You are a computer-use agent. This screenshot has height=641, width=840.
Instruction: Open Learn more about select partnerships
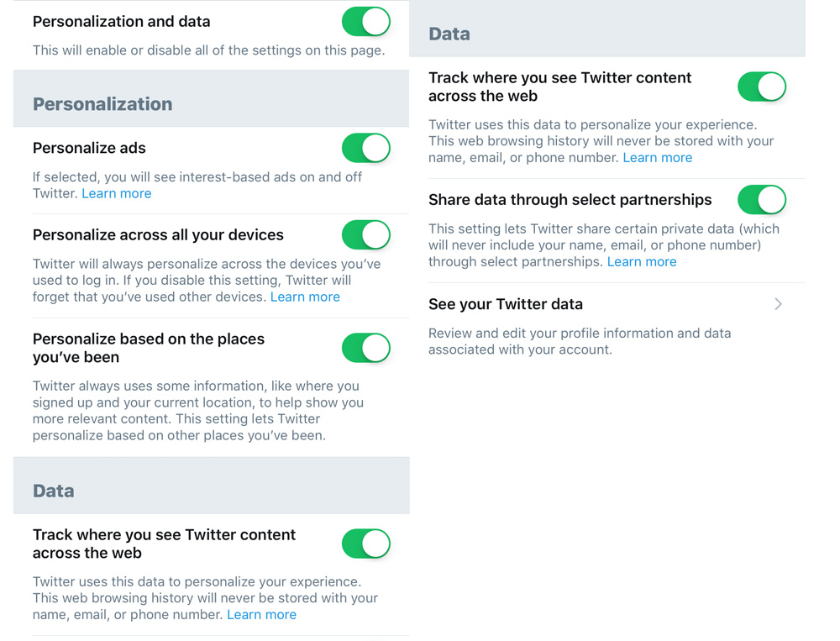coord(641,261)
